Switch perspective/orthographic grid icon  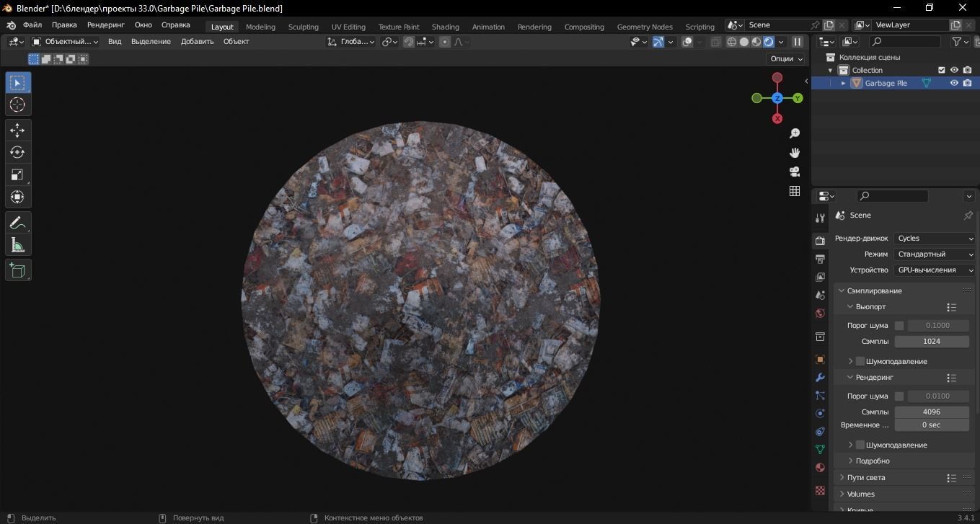coord(795,191)
